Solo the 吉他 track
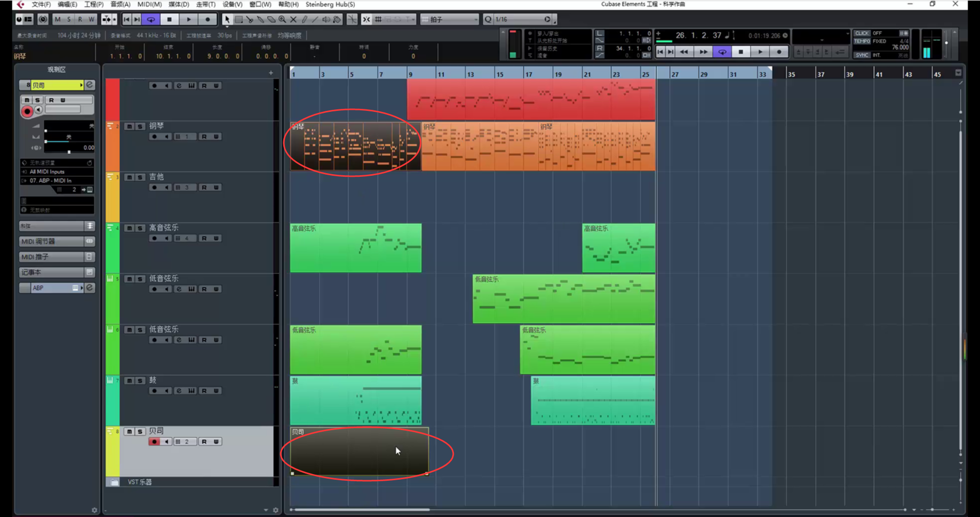The image size is (980, 517). (140, 177)
